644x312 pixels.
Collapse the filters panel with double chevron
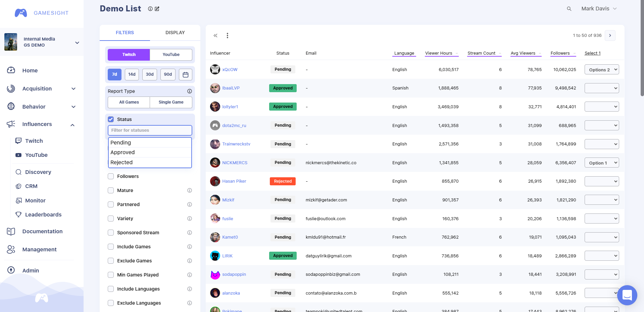[215, 36]
